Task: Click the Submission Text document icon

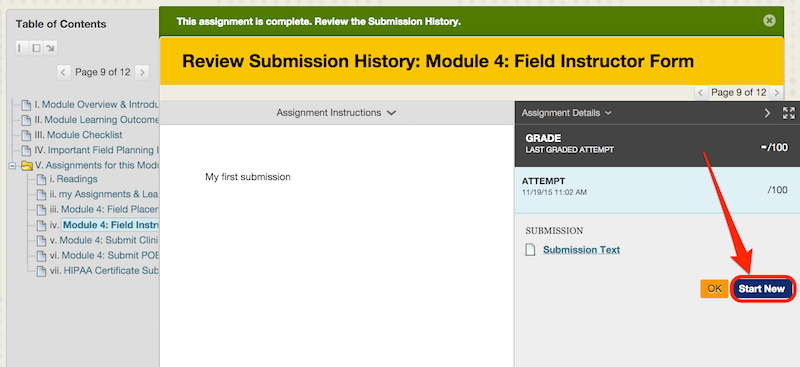Action: (531, 250)
